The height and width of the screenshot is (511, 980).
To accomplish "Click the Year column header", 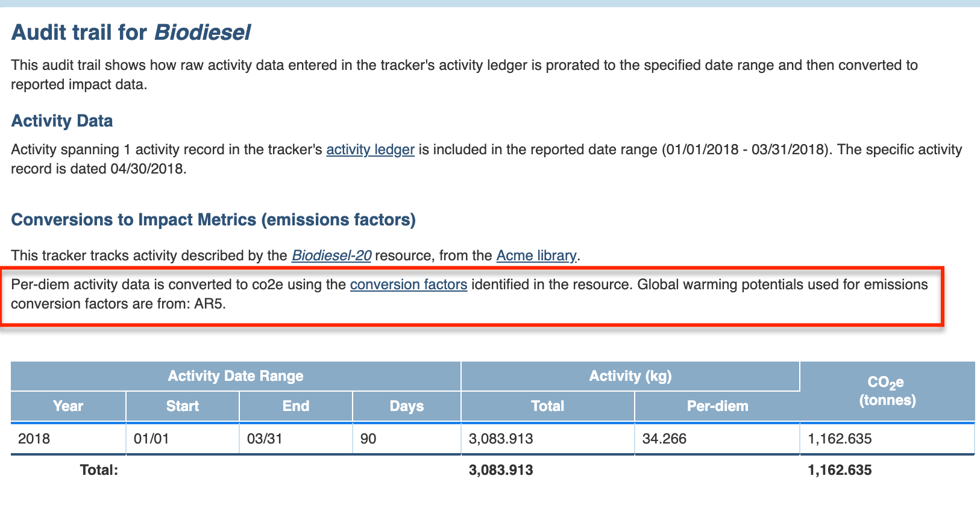I will tap(68, 406).
